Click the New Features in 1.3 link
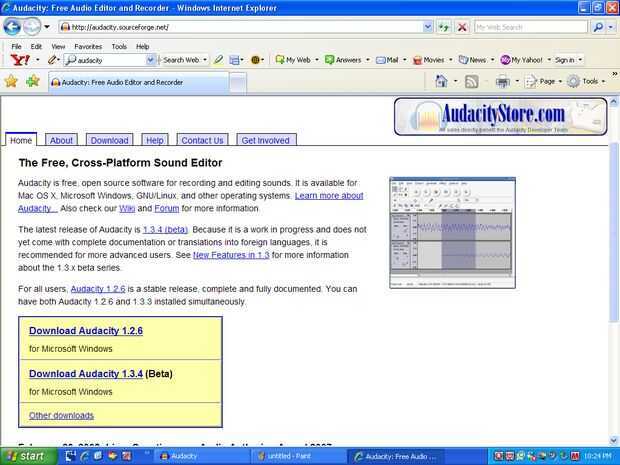The width and height of the screenshot is (620, 465). coord(231,255)
